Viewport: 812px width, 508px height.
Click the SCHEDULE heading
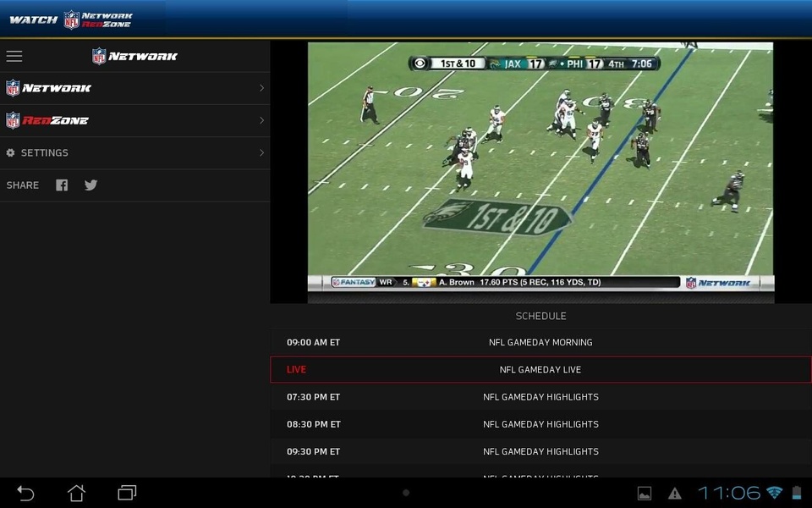pyautogui.click(x=540, y=316)
